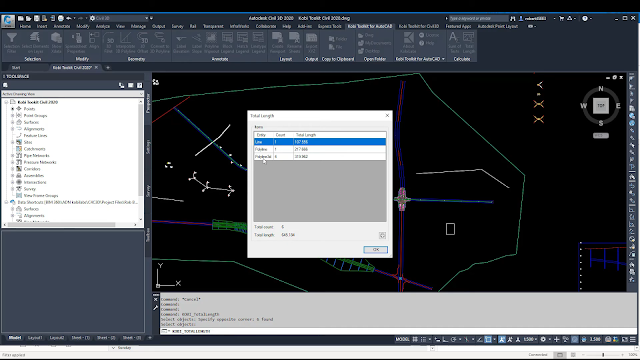The width and height of the screenshot is (640, 360).
Task: Toggle MODEL space button in status bar
Action: [402, 339]
